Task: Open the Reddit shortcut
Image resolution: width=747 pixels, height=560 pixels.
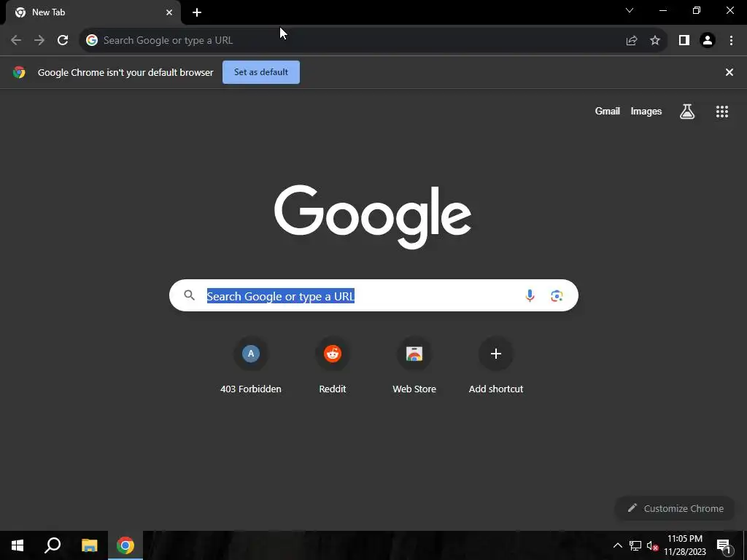Action: pyautogui.click(x=333, y=366)
